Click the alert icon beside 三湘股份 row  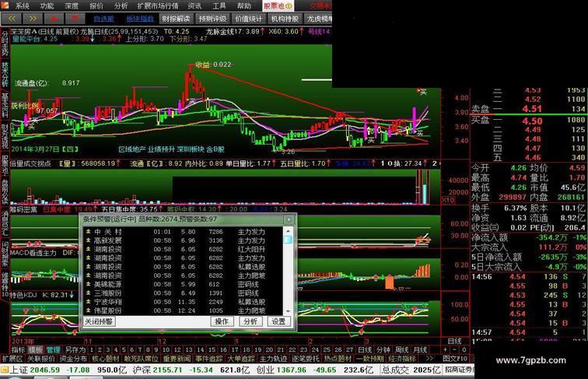pyautogui.click(x=88, y=293)
